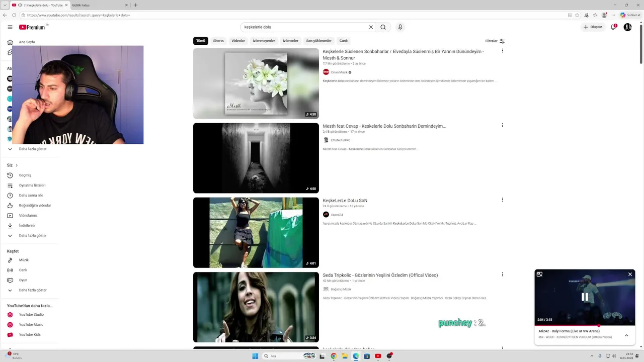644x362 pixels.
Task: Select the İzlenmeyenler filter chip
Action: [264, 41]
